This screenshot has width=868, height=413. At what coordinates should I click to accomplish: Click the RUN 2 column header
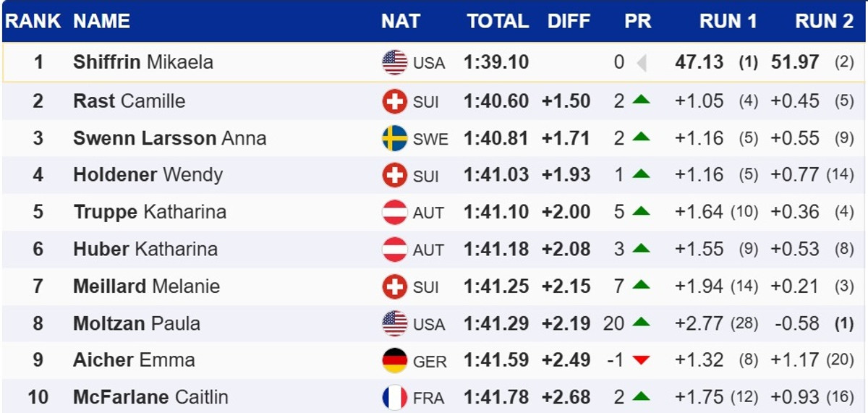[x=825, y=21]
